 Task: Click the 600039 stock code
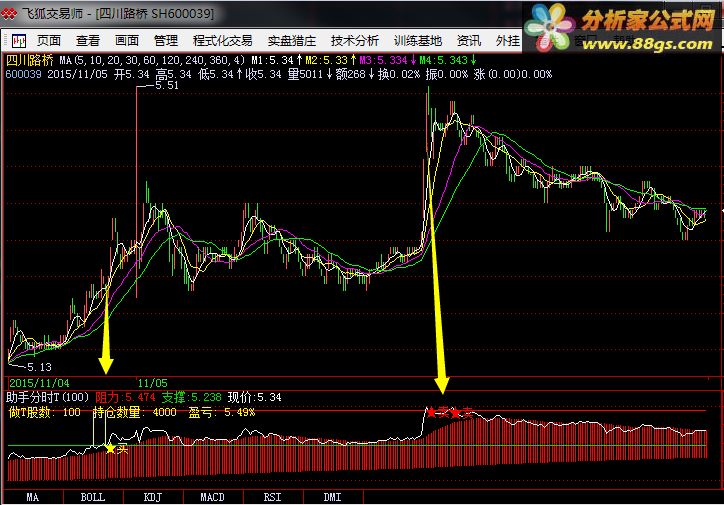click(23, 74)
